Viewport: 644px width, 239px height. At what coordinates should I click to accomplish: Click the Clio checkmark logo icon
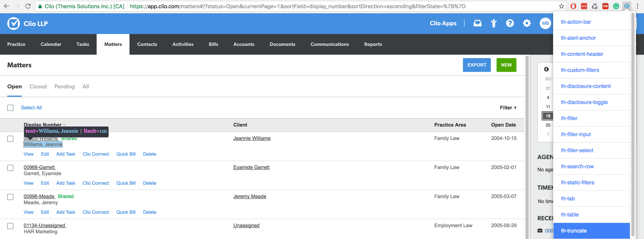pos(14,24)
